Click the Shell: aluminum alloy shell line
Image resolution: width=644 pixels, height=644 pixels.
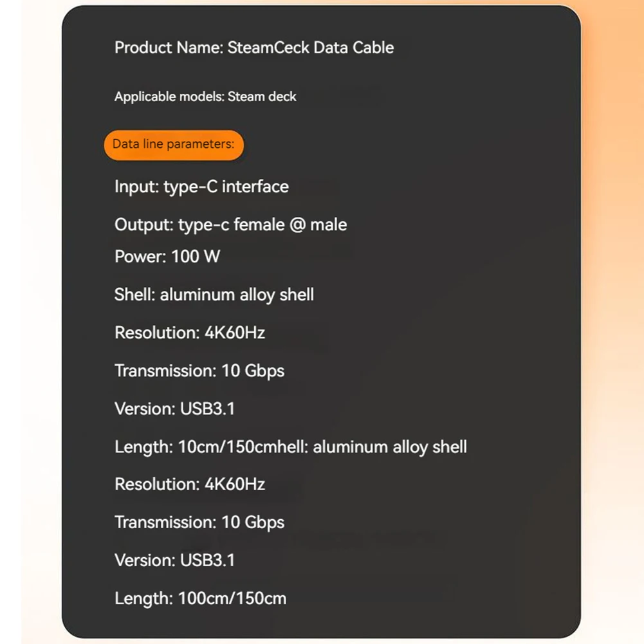coord(214,295)
